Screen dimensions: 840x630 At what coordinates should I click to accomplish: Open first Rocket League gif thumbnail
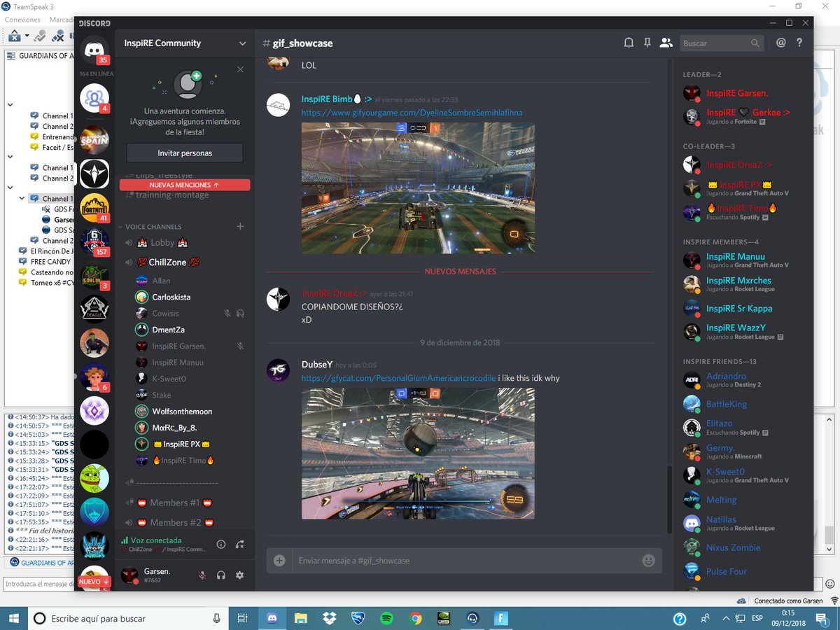pos(418,188)
